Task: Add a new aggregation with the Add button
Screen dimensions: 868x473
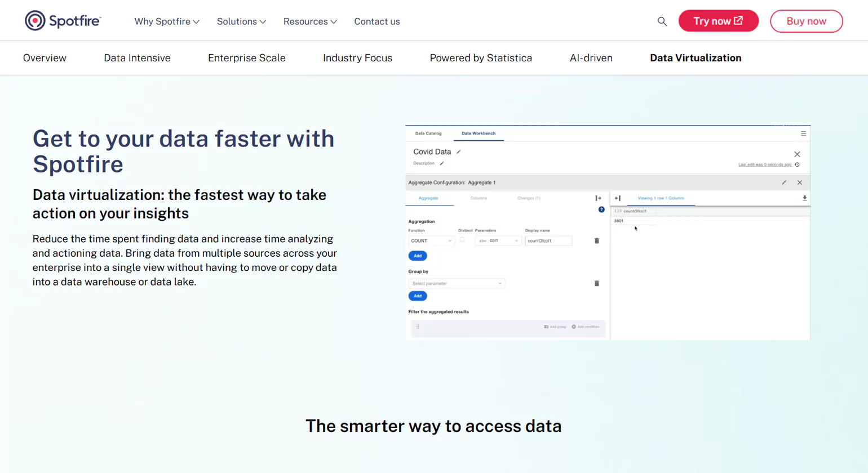Action: [x=418, y=256]
